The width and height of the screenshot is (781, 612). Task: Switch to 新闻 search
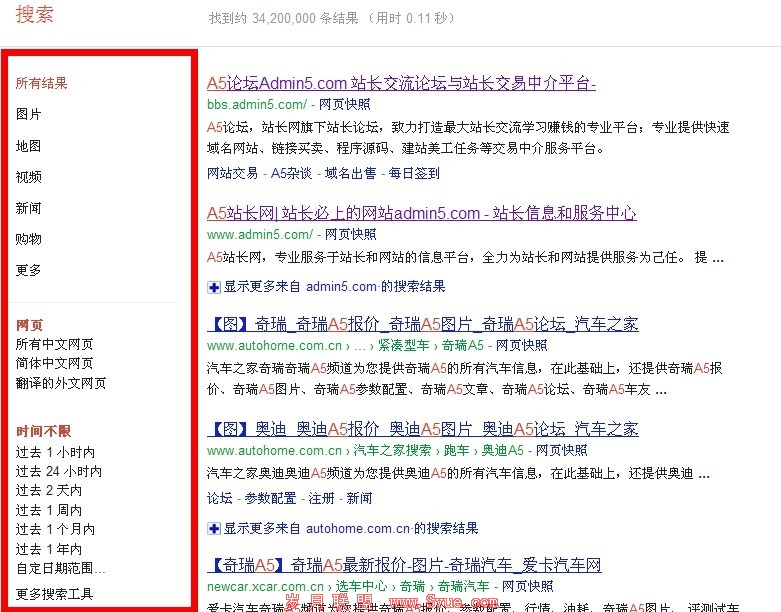coord(28,208)
